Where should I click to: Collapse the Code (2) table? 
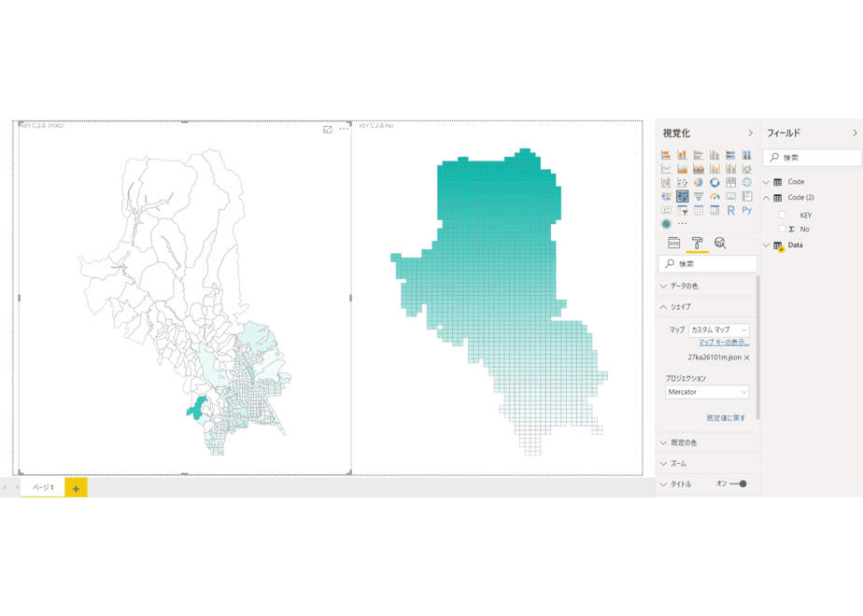(x=766, y=198)
